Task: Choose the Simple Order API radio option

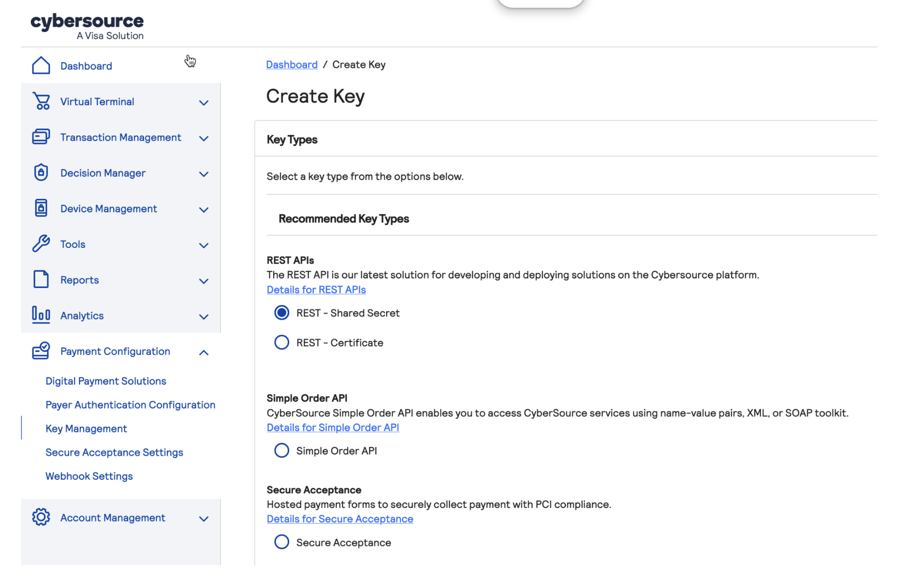Action: click(281, 450)
